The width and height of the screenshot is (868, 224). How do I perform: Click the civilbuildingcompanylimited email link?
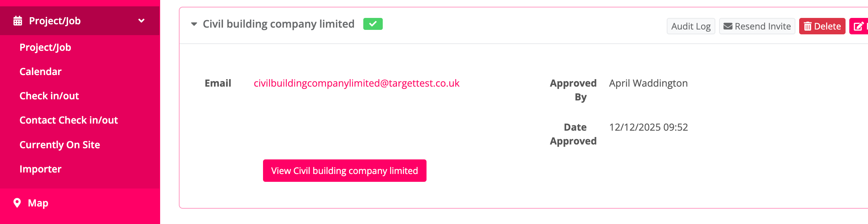[x=356, y=83]
